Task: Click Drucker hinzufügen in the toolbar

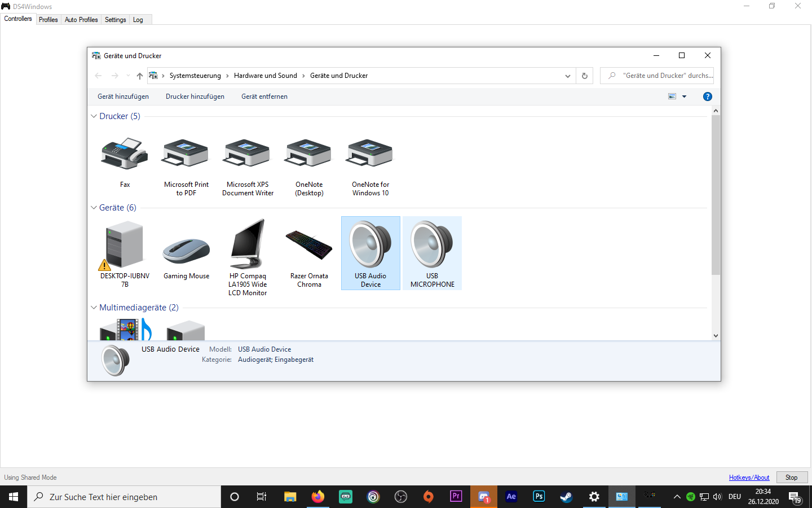Action: 195,97
